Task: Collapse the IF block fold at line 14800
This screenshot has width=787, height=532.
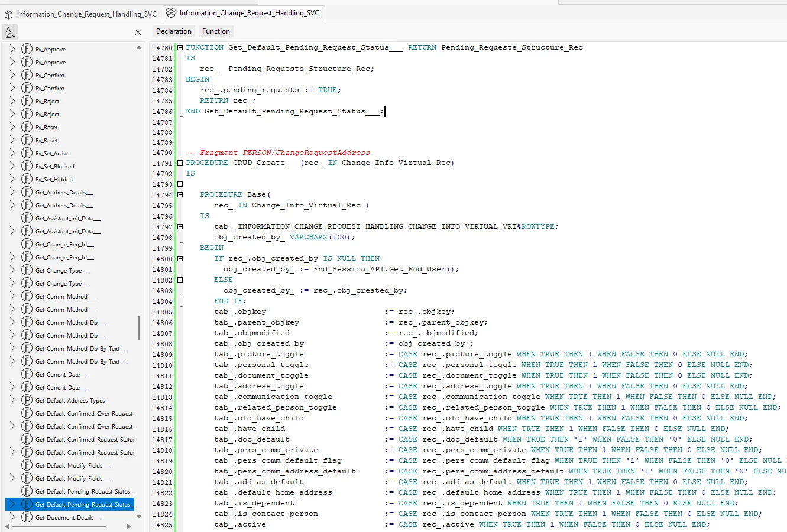Action: point(180,258)
